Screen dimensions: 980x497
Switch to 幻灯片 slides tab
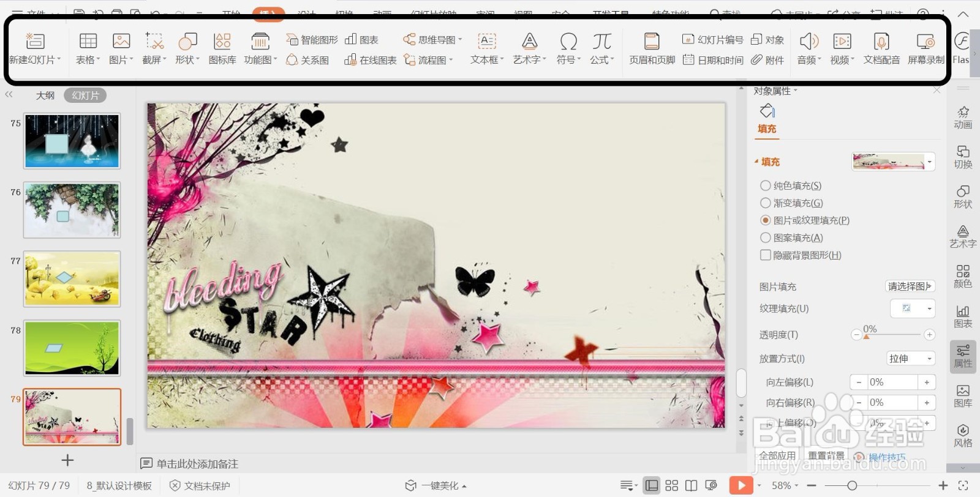pos(85,95)
